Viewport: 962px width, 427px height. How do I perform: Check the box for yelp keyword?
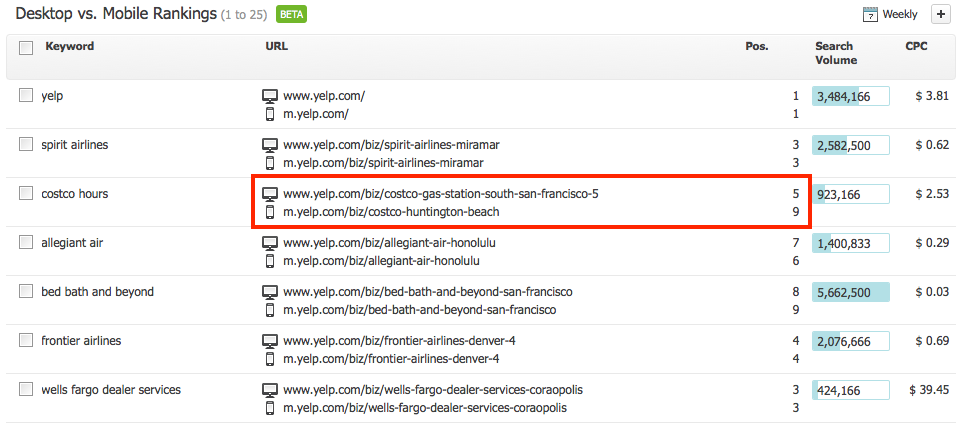pyautogui.click(x=26, y=95)
